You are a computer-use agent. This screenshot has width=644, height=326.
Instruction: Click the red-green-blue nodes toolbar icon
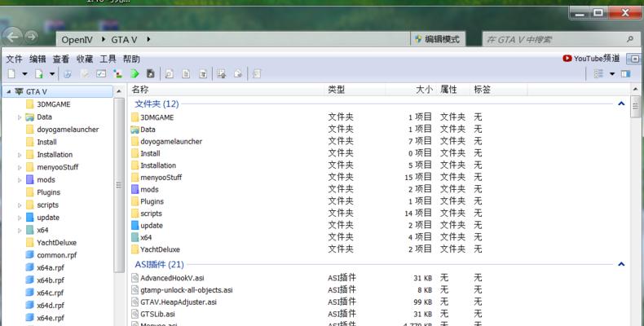point(118,74)
